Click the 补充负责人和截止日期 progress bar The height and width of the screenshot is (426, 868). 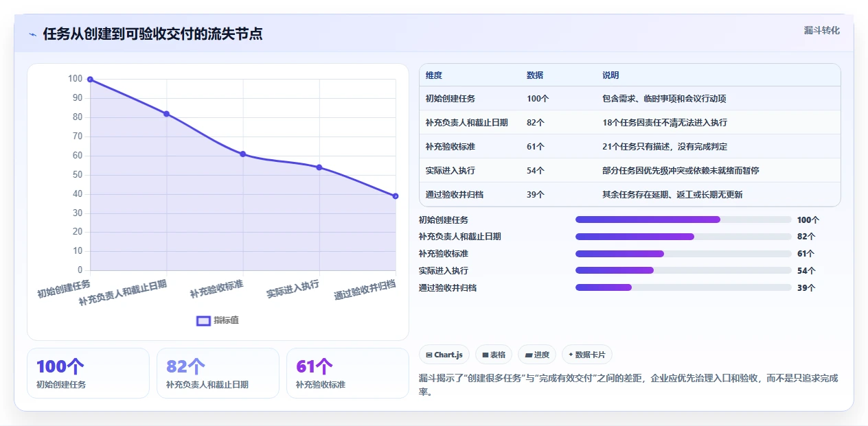[x=683, y=237]
